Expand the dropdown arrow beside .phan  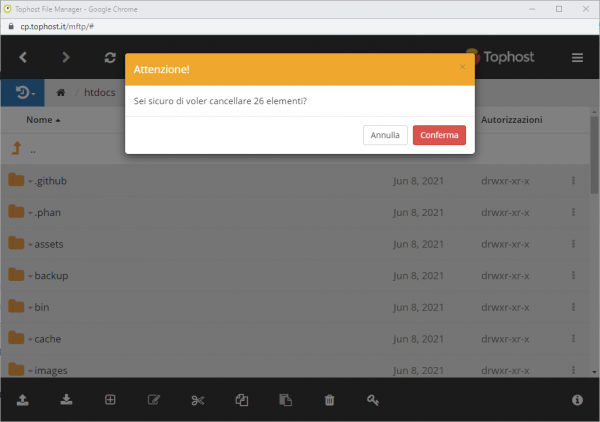(30, 213)
